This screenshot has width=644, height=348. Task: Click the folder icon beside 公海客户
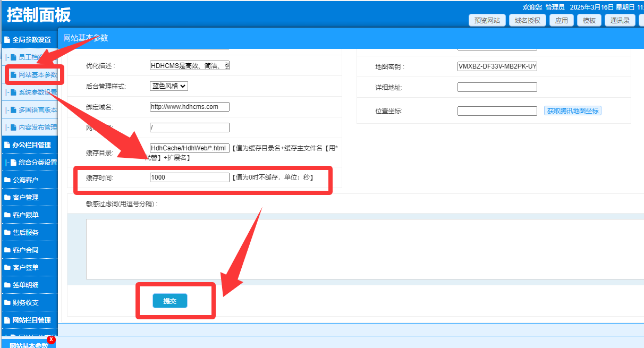tap(7, 180)
